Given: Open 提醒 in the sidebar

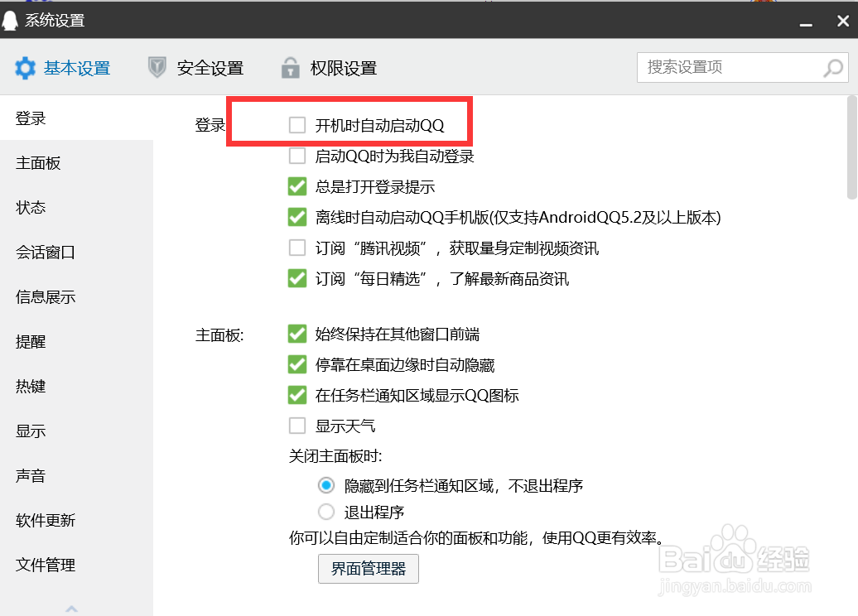Looking at the screenshot, I should point(76,342).
